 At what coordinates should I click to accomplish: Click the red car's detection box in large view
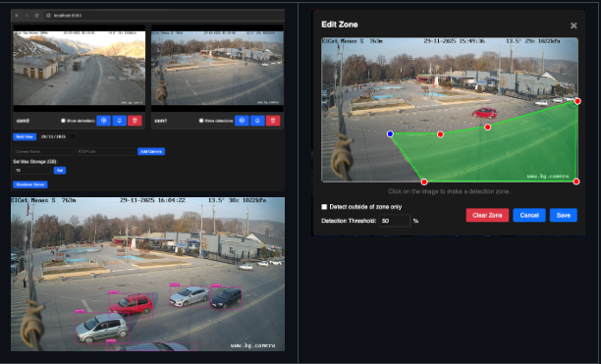[131, 305]
